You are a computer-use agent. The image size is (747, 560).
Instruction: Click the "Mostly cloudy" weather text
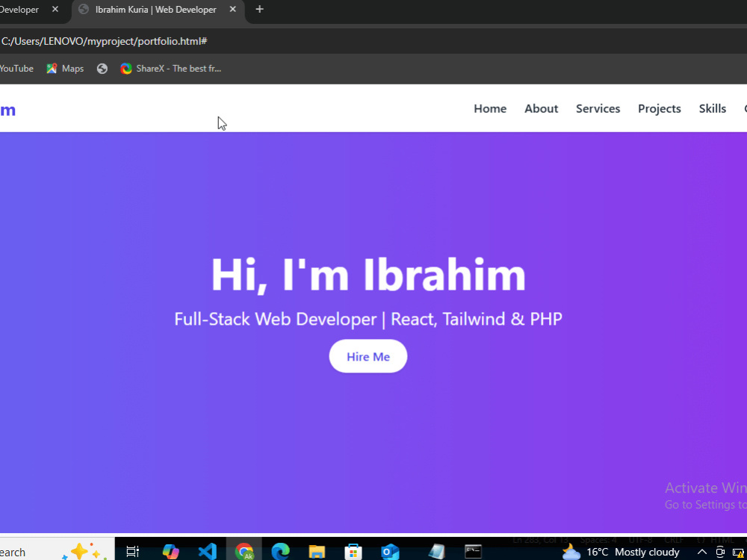pos(647,552)
